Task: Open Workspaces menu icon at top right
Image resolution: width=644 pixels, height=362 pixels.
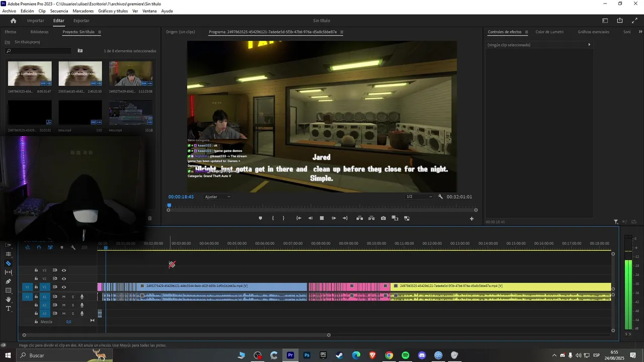Action: (x=605, y=21)
